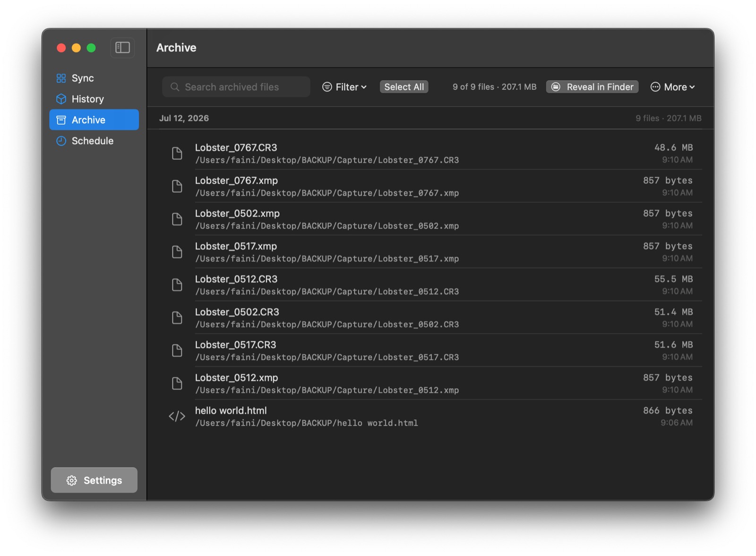
Task: Select the Lobster_0512.CR3 file name
Action: tap(236, 279)
